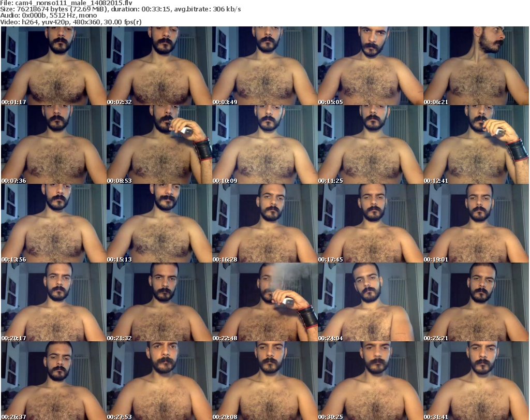Viewport: 530px width, 420px height.
Task: Click the frame marked 00:26:37
Action: click(x=54, y=381)
